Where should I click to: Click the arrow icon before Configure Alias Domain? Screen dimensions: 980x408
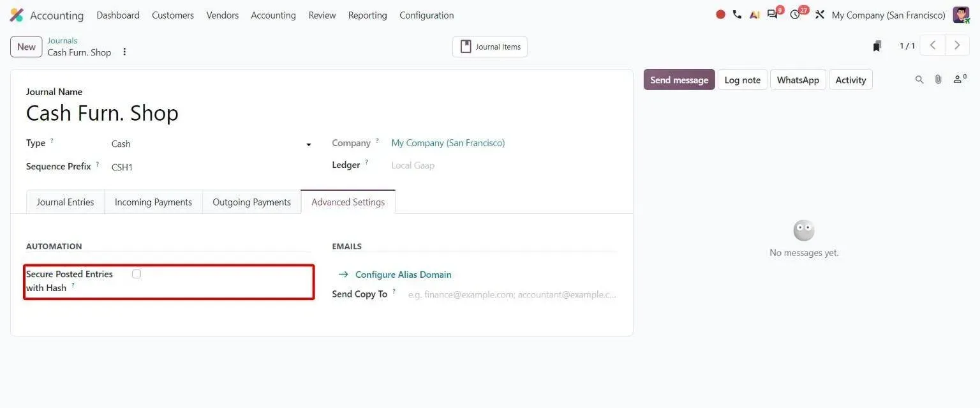point(343,275)
